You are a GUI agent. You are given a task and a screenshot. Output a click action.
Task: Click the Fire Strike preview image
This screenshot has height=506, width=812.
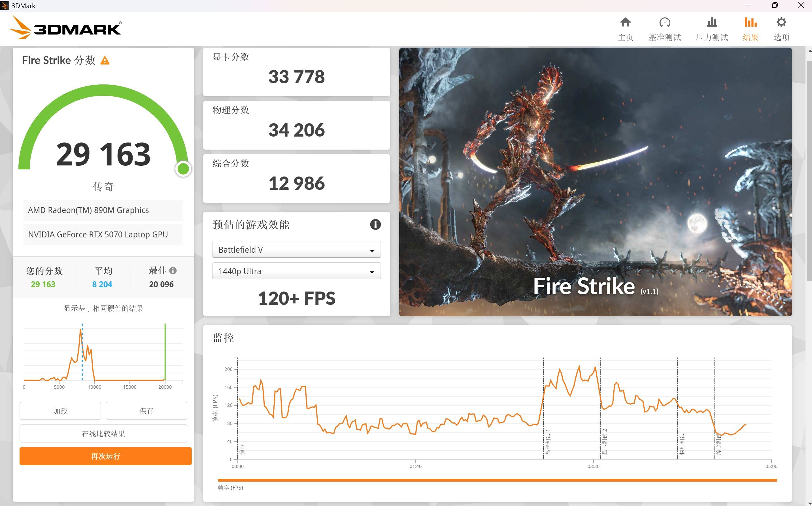pyautogui.click(x=595, y=182)
